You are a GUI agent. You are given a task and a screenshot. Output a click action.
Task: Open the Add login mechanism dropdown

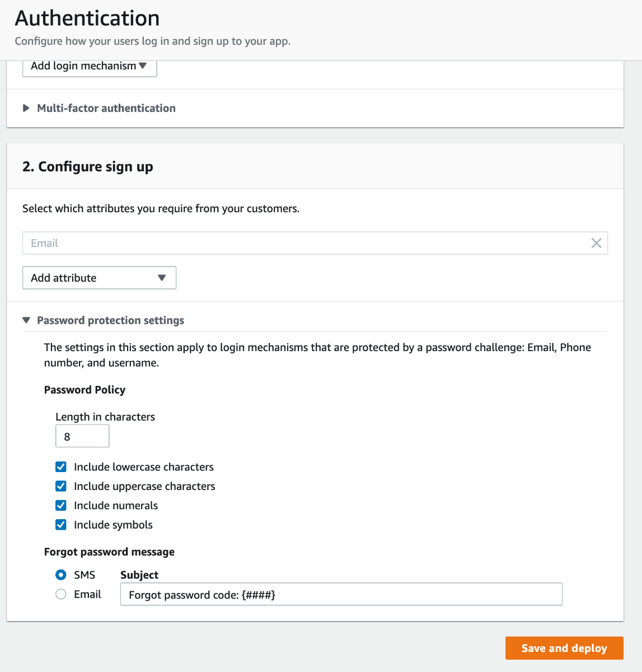point(83,66)
